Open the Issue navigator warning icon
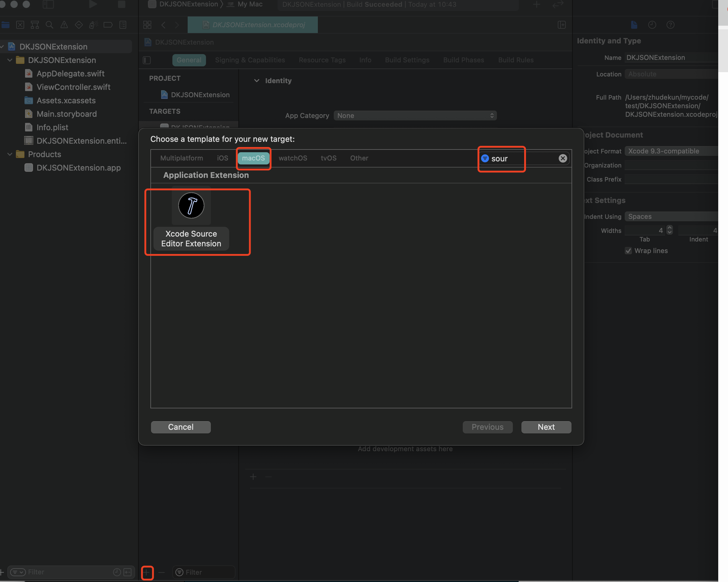 64,25
